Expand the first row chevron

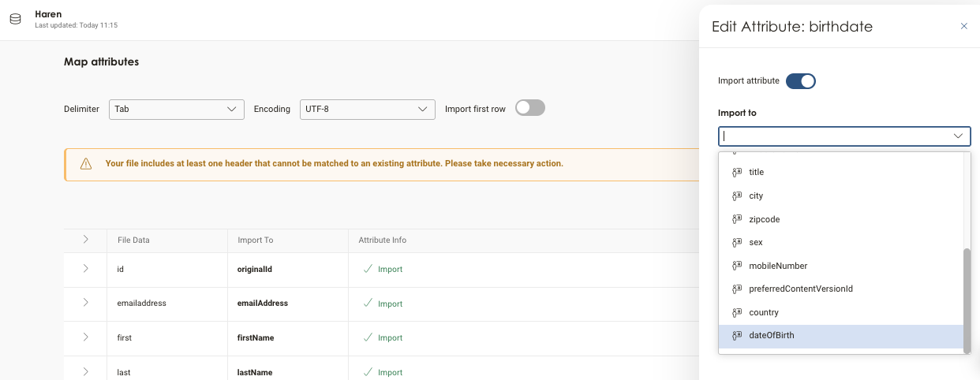click(85, 337)
